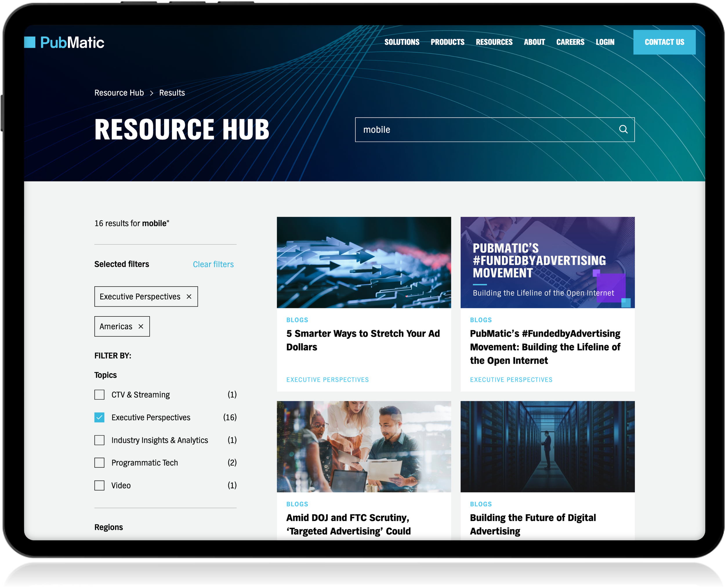This screenshot has height=588, width=725.
Task: Check the Industry Insights & Analytics filter
Action: coord(99,440)
